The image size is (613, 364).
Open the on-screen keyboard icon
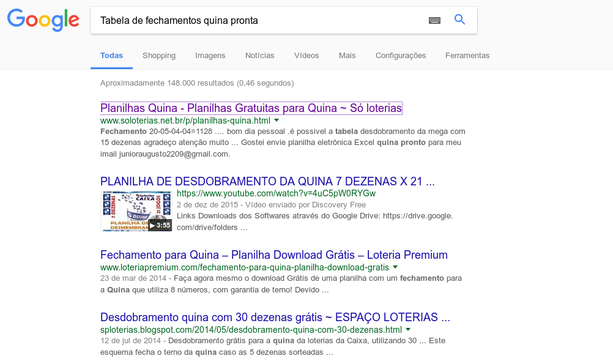pos(434,20)
